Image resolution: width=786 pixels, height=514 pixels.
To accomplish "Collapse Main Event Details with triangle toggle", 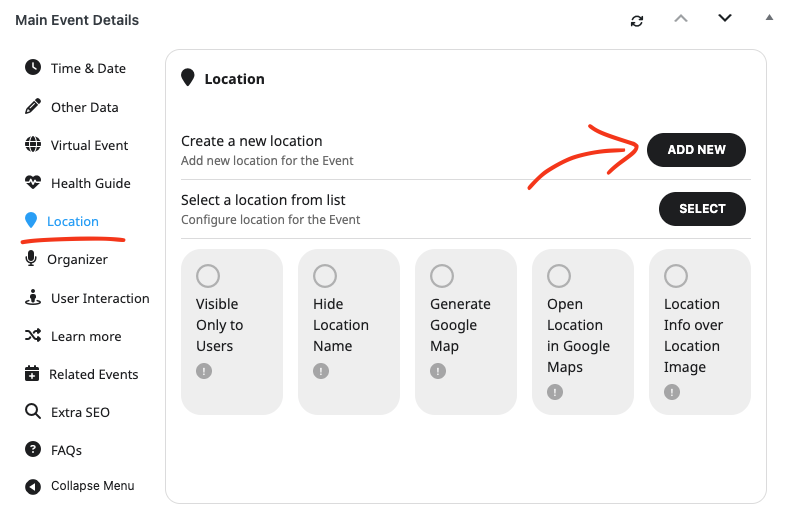I will tap(768, 17).
